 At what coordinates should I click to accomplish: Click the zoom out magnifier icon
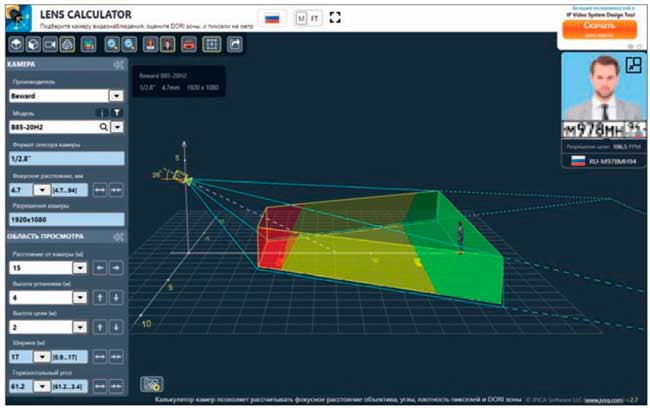pyautogui.click(x=129, y=44)
